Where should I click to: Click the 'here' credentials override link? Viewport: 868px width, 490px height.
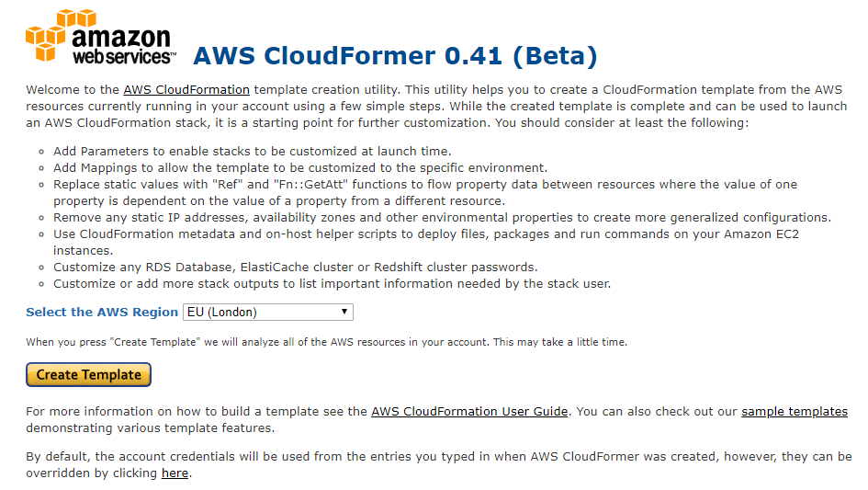[x=175, y=473]
